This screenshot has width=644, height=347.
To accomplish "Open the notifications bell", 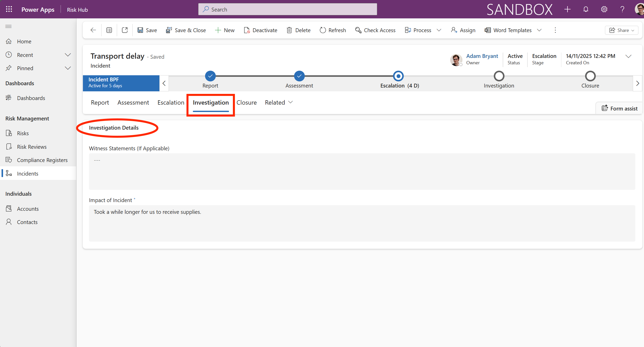I will coord(586,9).
